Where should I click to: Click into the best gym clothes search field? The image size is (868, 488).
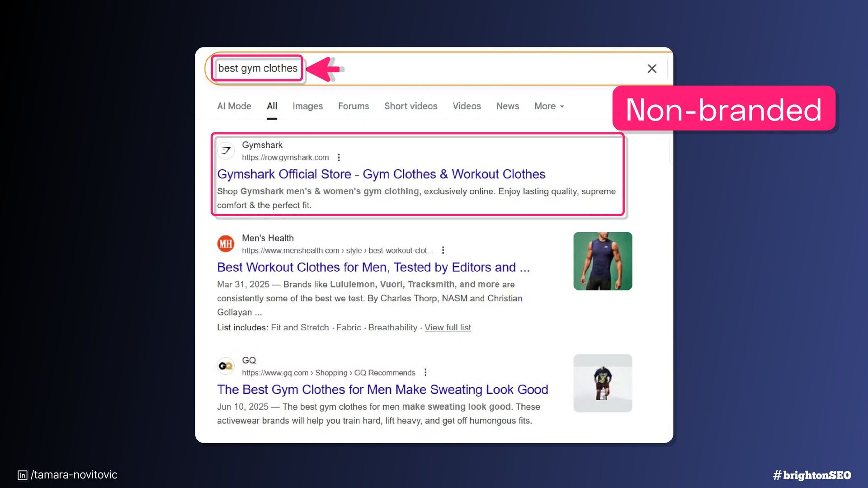point(257,69)
